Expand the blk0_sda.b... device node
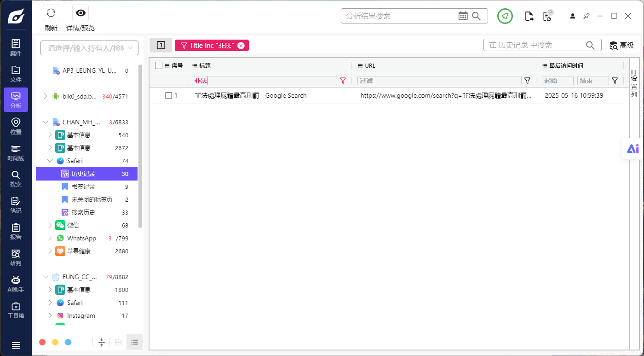This screenshot has height=356, width=644. (46, 96)
